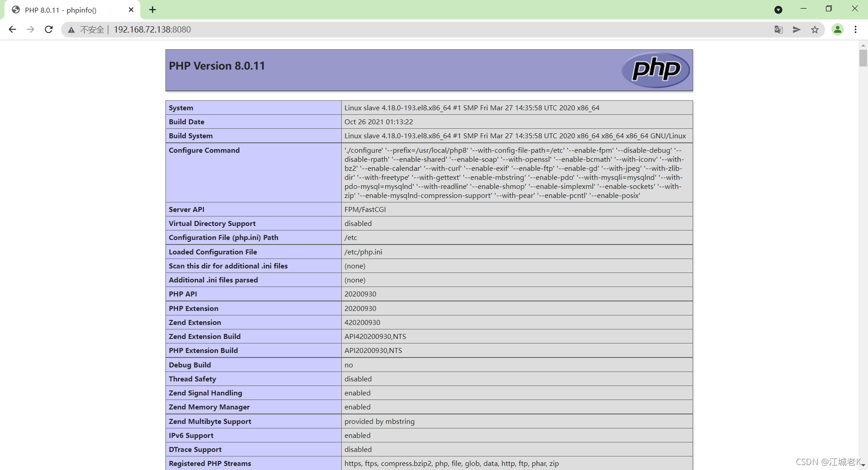
Task: Click the Thread Safety label
Action: (x=193, y=379)
